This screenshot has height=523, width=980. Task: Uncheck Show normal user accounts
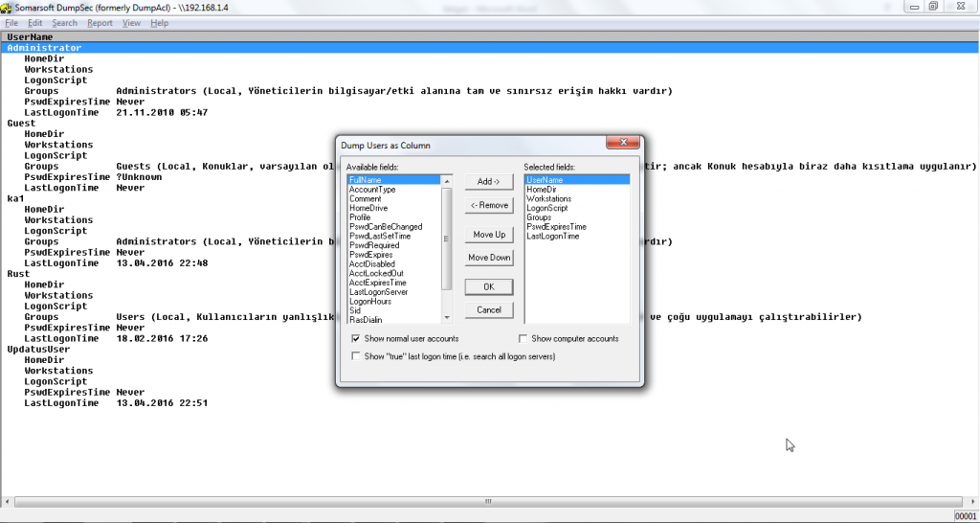[x=357, y=339]
